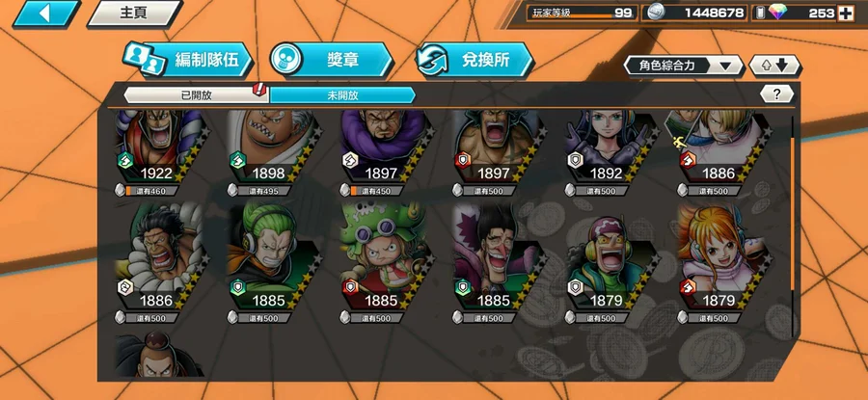Open the 獎章 medals section

332,59
